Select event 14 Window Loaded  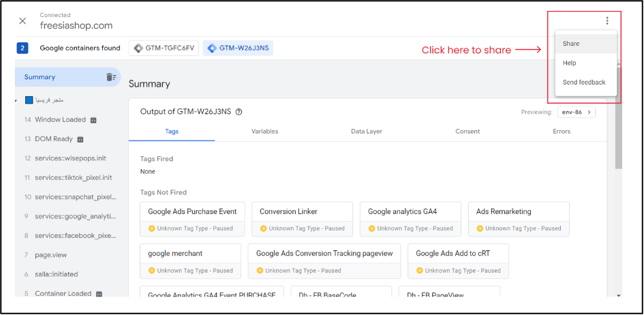click(61, 120)
